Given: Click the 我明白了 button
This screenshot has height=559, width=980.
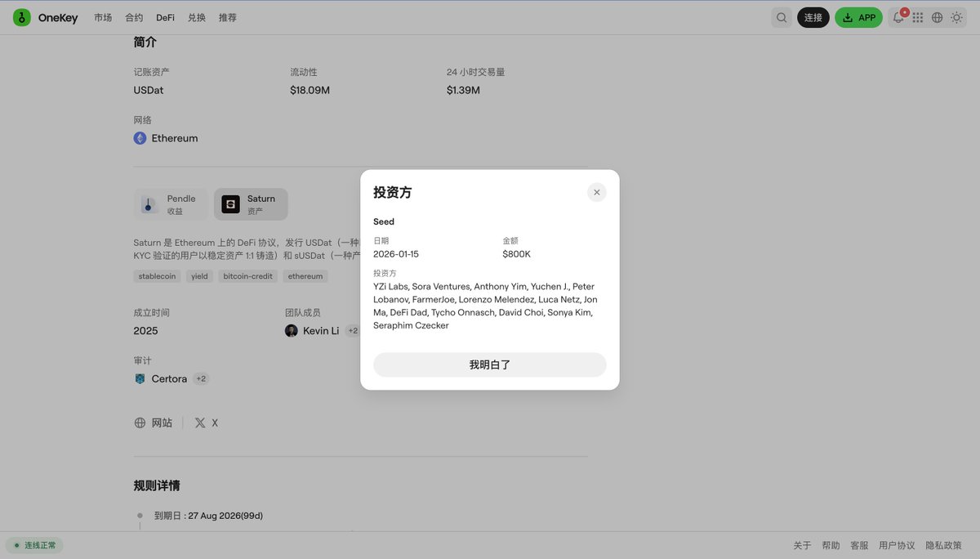Looking at the screenshot, I should pos(490,364).
